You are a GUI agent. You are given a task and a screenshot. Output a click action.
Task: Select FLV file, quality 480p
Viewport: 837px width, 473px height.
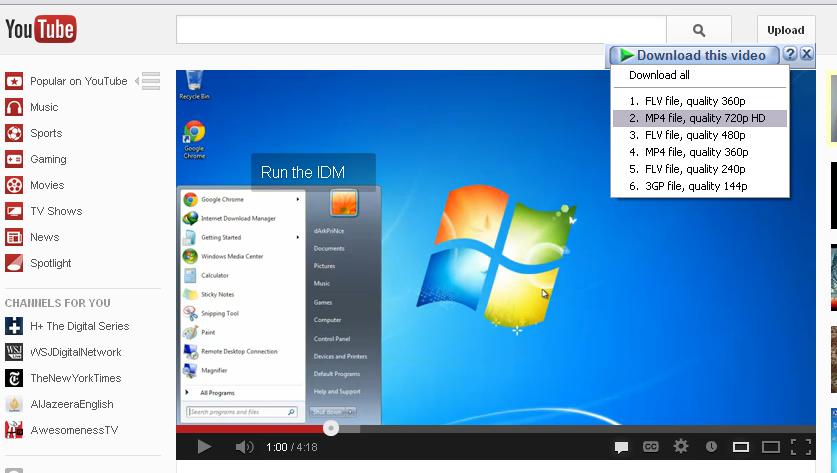pos(700,135)
